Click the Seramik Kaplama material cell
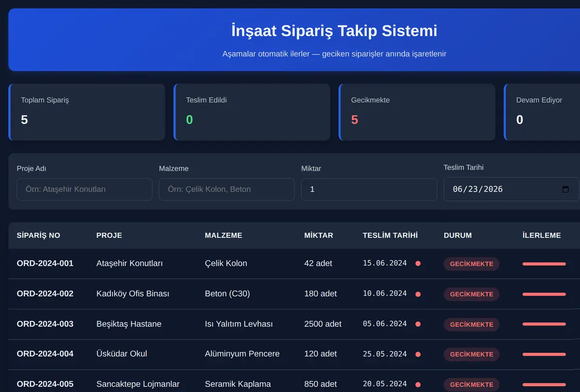The width and height of the screenshot is (580, 392). 238,384
